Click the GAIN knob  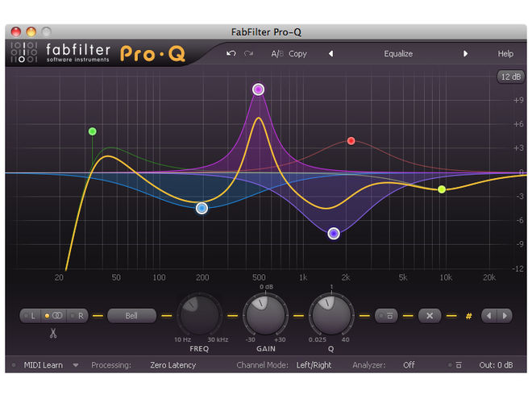[x=265, y=315]
